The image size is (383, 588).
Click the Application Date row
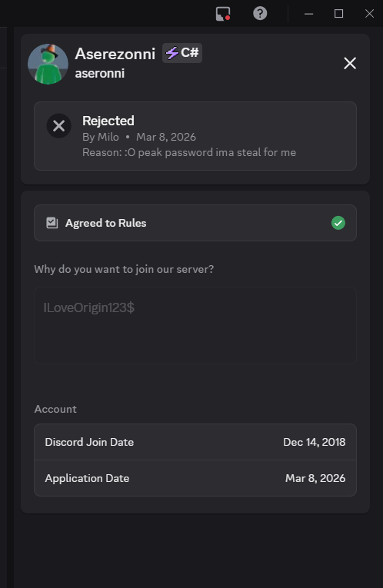point(195,478)
